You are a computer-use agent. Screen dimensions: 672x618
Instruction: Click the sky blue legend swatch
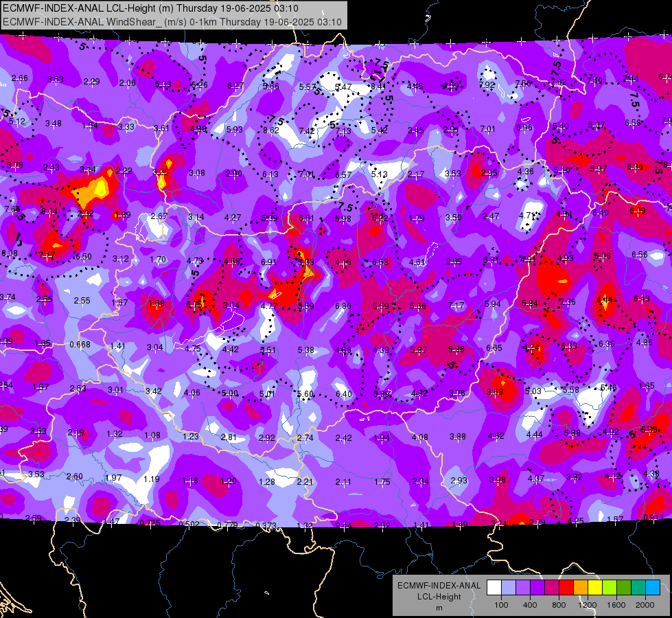pos(653,588)
